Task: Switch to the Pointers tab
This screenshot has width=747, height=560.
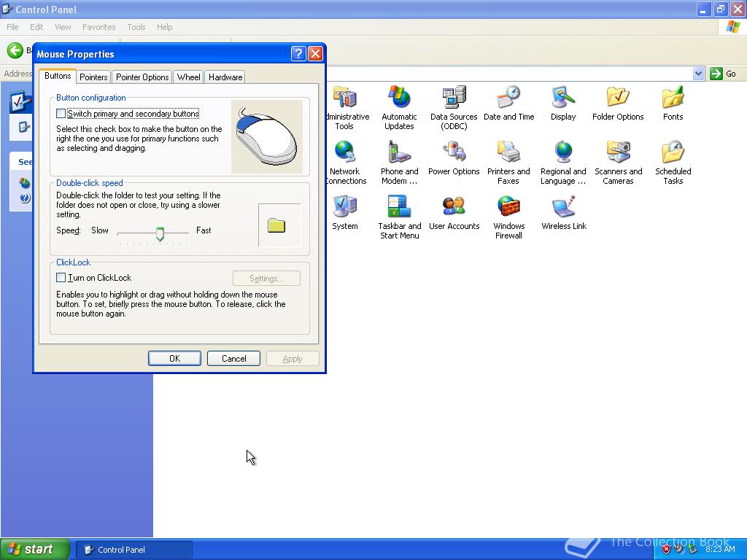Action: [93, 77]
